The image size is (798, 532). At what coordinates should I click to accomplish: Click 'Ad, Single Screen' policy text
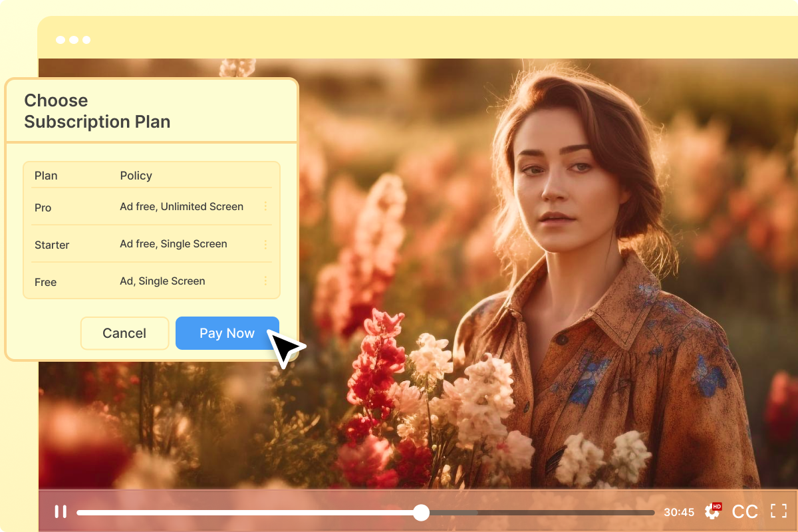162,281
